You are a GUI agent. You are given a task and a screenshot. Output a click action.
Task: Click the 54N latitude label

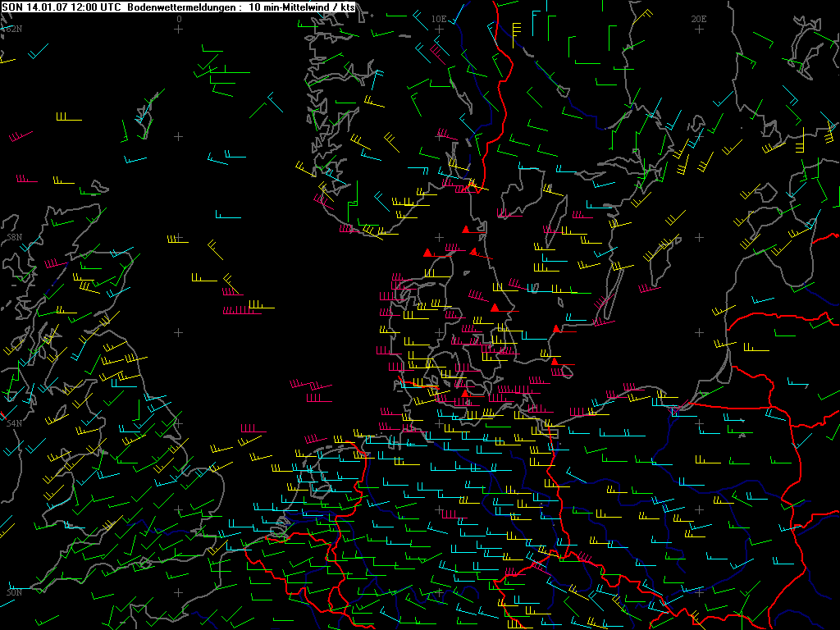[x=14, y=423]
